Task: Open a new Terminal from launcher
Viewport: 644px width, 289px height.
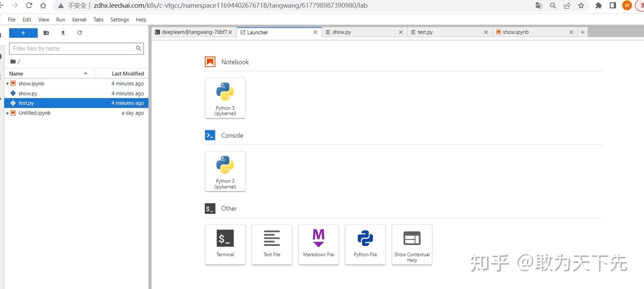Action: click(x=225, y=244)
